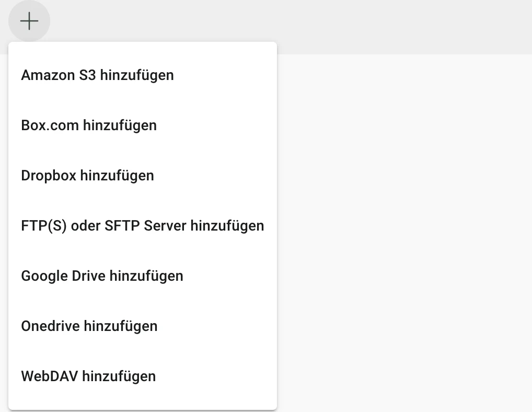Choose Google Drive hinzufügen
The height and width of the screenshot is (412, 532).
[x=143, y=276]
